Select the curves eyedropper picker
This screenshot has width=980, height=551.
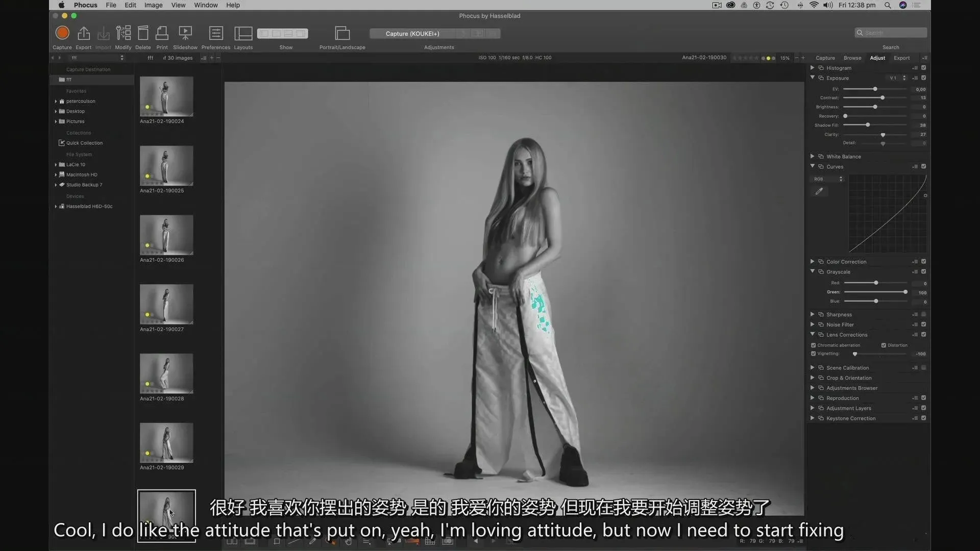(819, 191)
